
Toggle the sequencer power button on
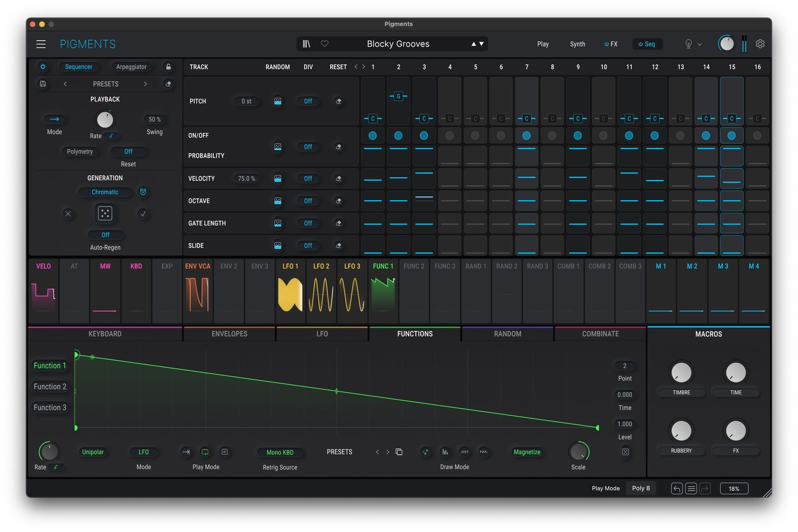pos(43,66)
